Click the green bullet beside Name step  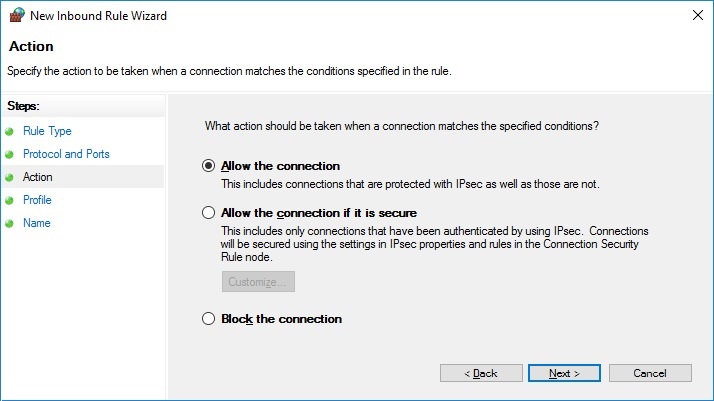tap(10, 223)
